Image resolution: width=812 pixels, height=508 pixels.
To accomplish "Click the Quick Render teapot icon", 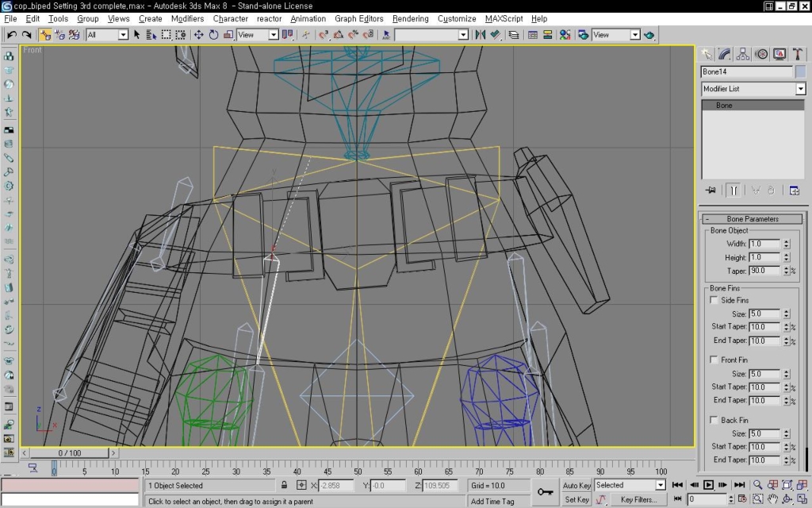I will click(x=649, y=35).
